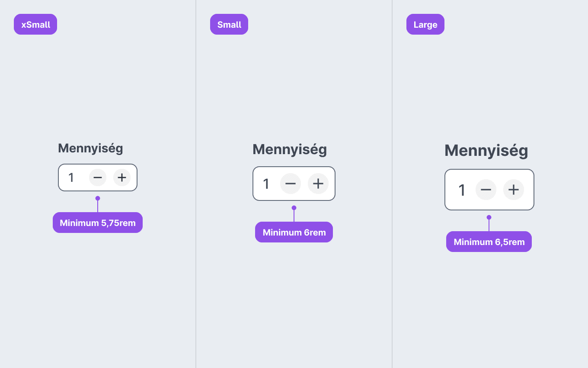
Task: Select the Large size tag
Action: (425, 24)
